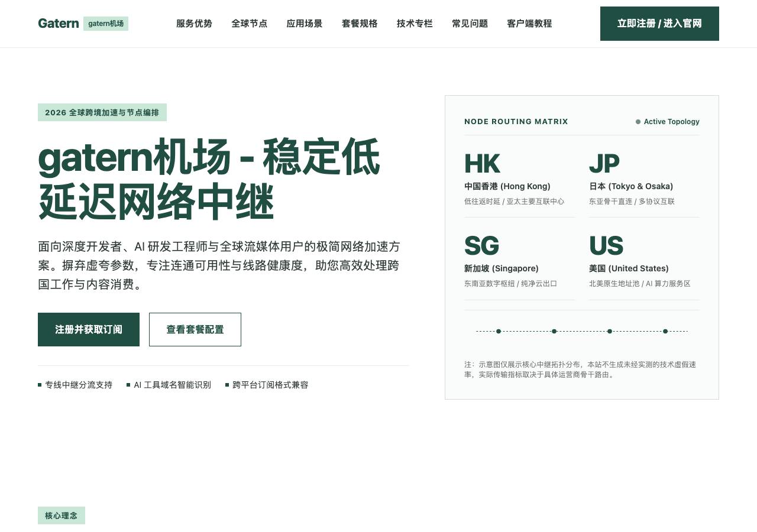This screenshot has height=532, width=757.
Task: Click the NODE ROUTING MATRIX heading
Action: (x=516, y=122)
